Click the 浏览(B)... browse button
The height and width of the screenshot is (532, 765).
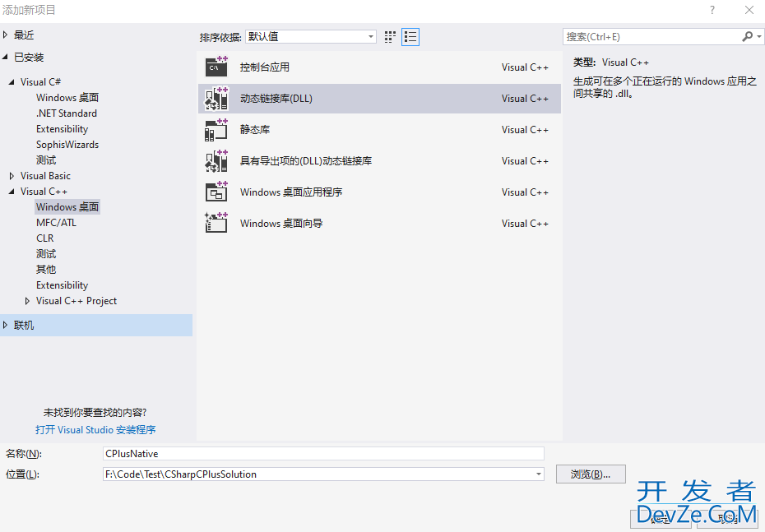tap(591, 474)
